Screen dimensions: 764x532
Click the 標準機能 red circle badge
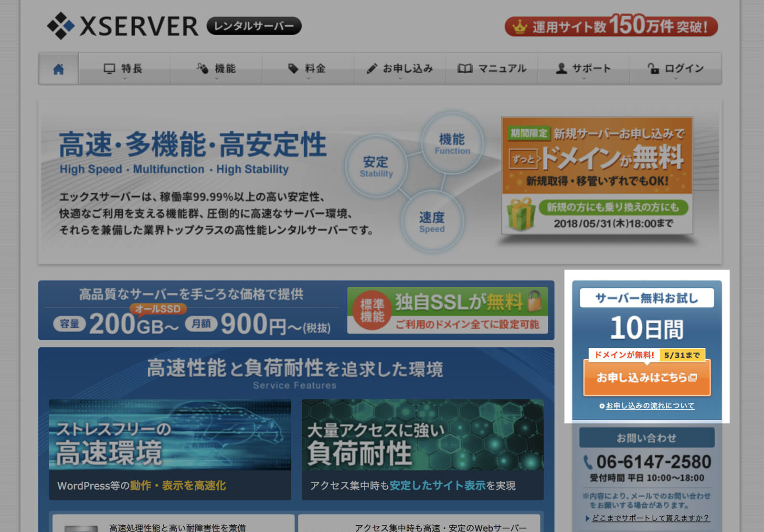372,310
